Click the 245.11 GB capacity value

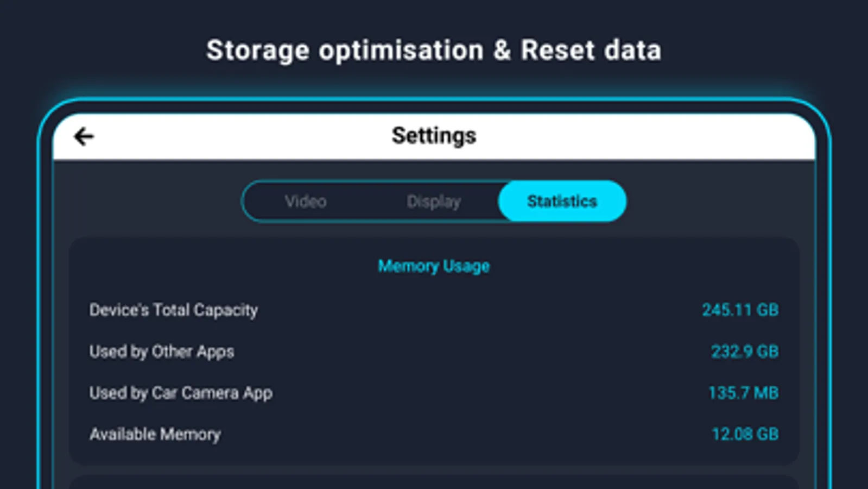tap(740, 310)
